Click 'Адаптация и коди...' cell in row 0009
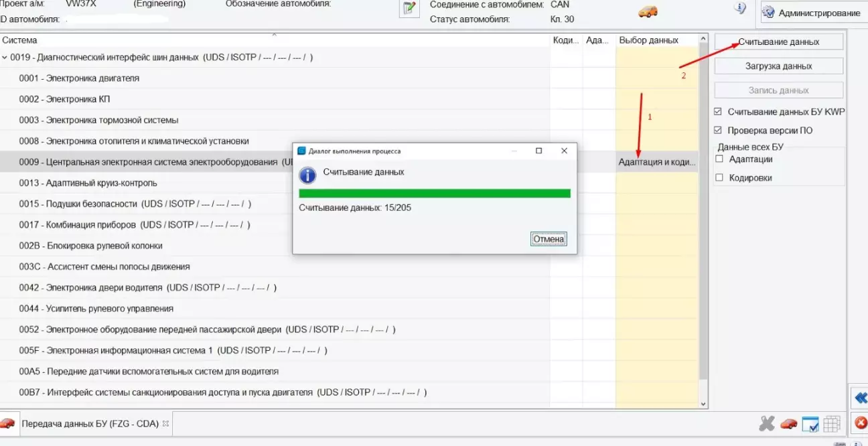 click(x=657, y=162)
